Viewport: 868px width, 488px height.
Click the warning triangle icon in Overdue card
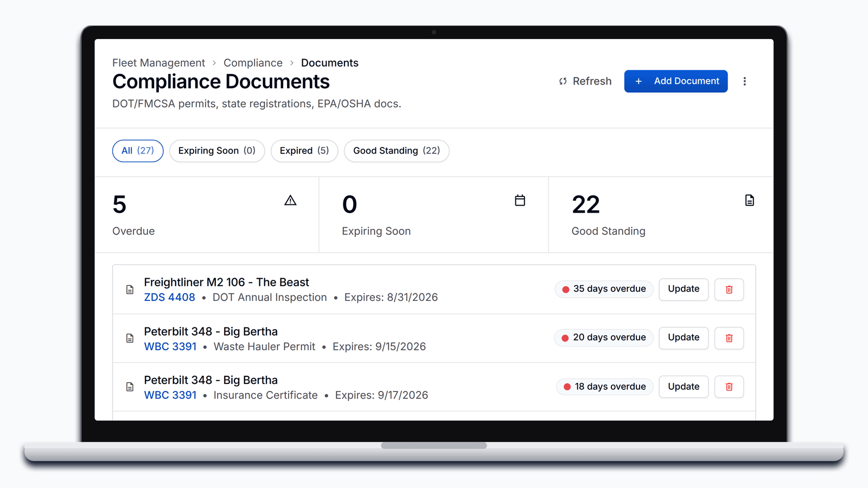click(x=290, y=201)
